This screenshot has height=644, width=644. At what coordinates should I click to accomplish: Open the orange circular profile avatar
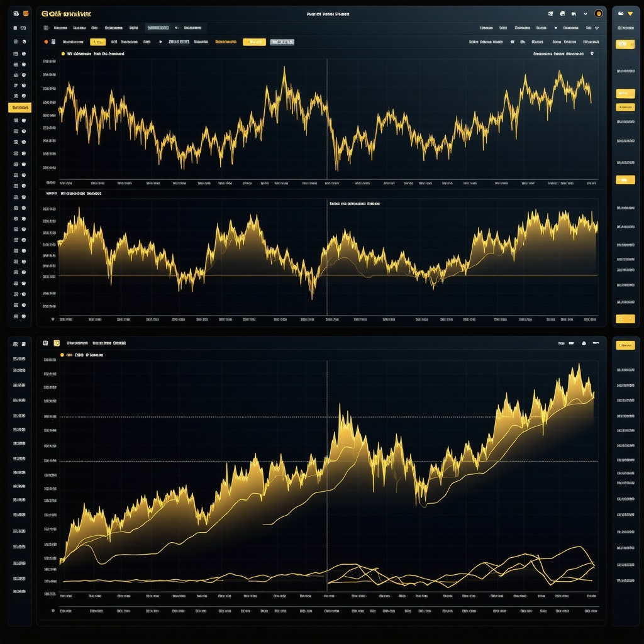[x=599, y=14]
